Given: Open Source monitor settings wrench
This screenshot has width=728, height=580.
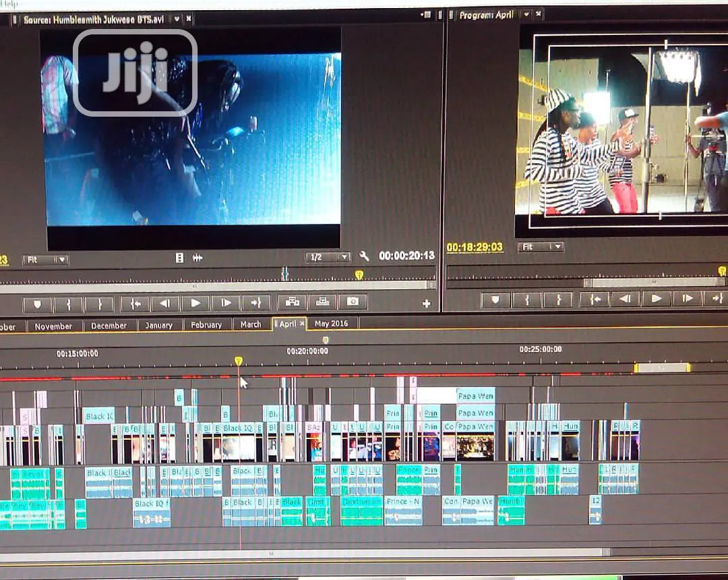Looking at the screenshot, I should 364,256.
